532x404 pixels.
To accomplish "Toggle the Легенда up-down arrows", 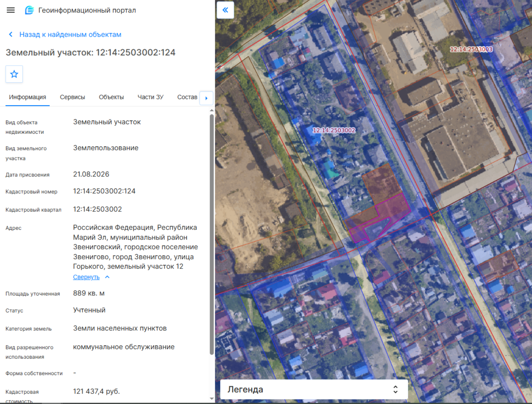I will [395, 389].
